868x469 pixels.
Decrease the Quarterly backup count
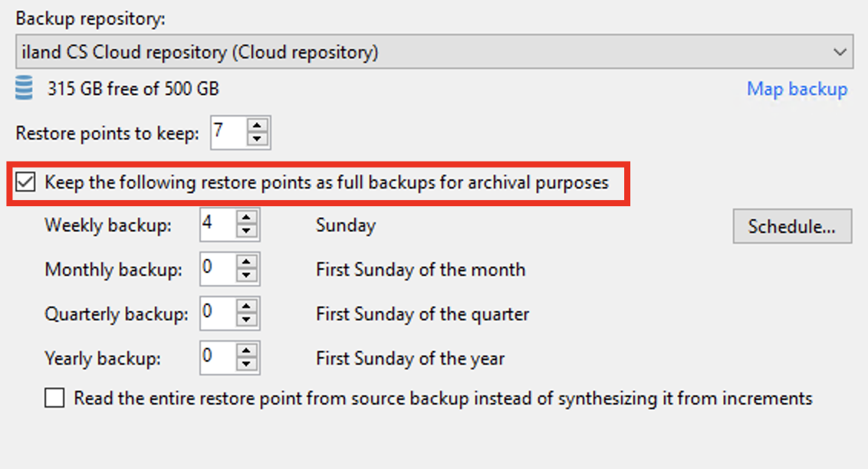tap(246, 320)
